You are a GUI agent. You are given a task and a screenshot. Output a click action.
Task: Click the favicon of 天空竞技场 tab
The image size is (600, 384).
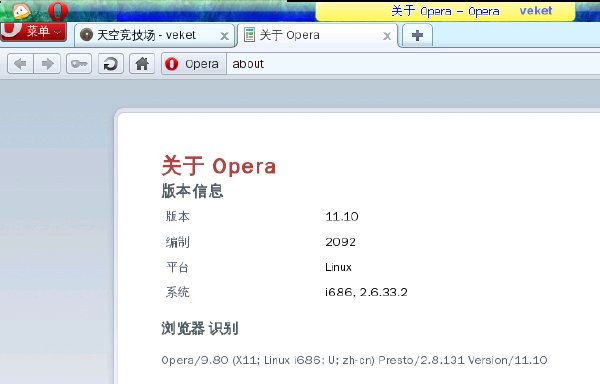click(x=86, y=35)
